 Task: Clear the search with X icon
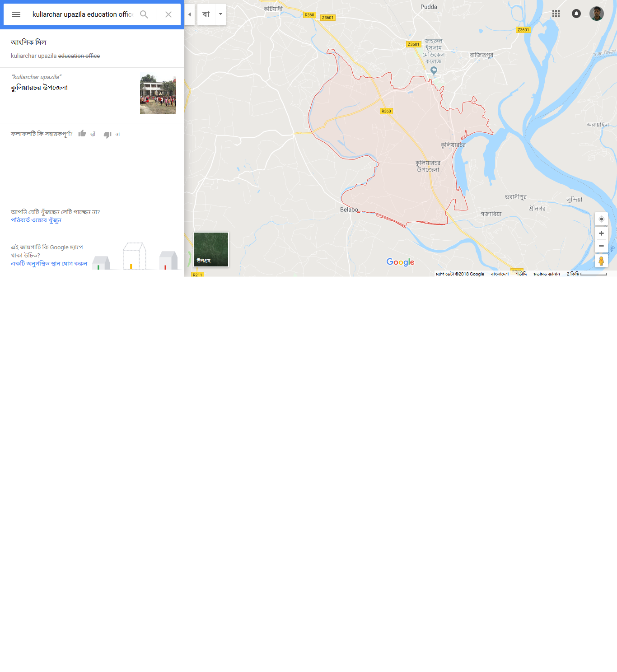tap(168, 14)
